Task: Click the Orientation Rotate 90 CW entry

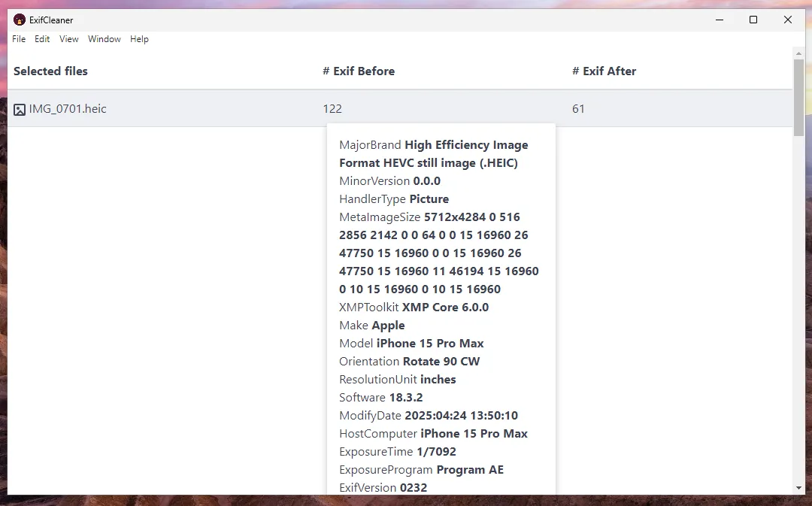Action: (x=410, y=361)
